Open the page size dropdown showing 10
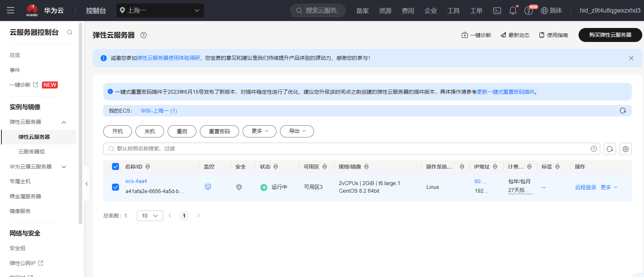This screenshot has height=277, width=644. pyautogui.click(x=150, y=216)
